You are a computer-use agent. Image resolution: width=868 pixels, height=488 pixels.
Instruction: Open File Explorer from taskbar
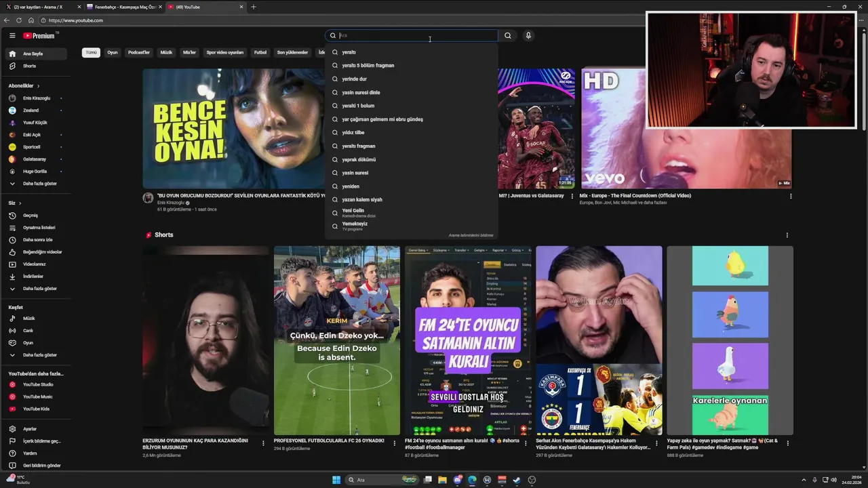pyautogui.click(x=442, y=480)
